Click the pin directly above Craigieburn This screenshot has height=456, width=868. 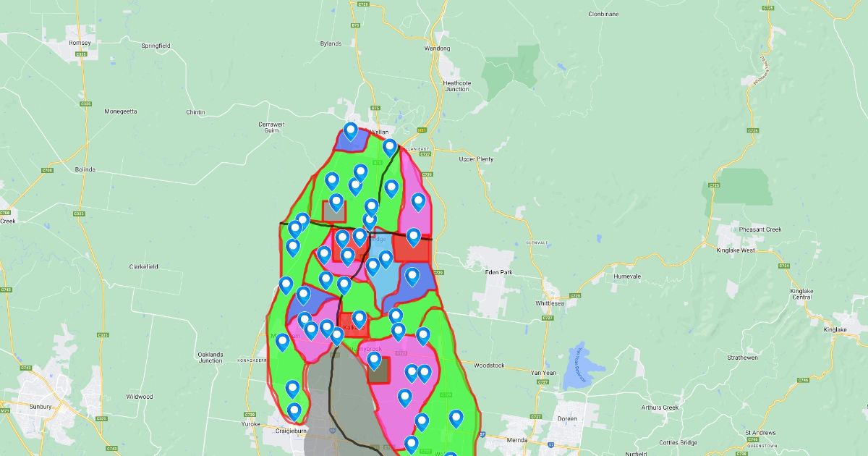click(x=294, y=411)
